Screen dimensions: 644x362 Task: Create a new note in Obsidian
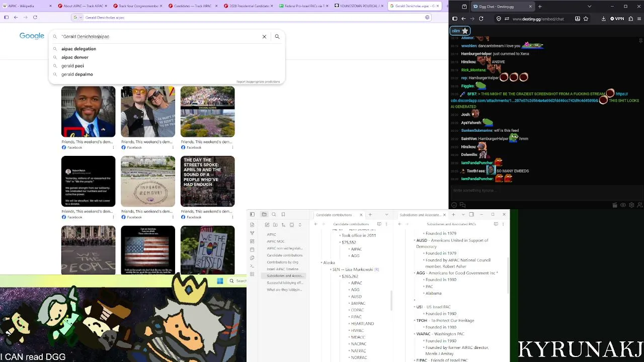[267, 225]
